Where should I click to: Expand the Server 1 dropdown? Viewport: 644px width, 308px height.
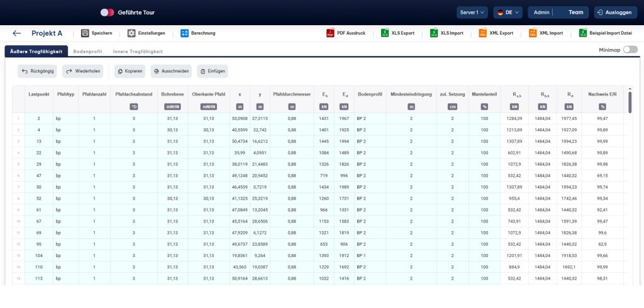click(472, 12)
